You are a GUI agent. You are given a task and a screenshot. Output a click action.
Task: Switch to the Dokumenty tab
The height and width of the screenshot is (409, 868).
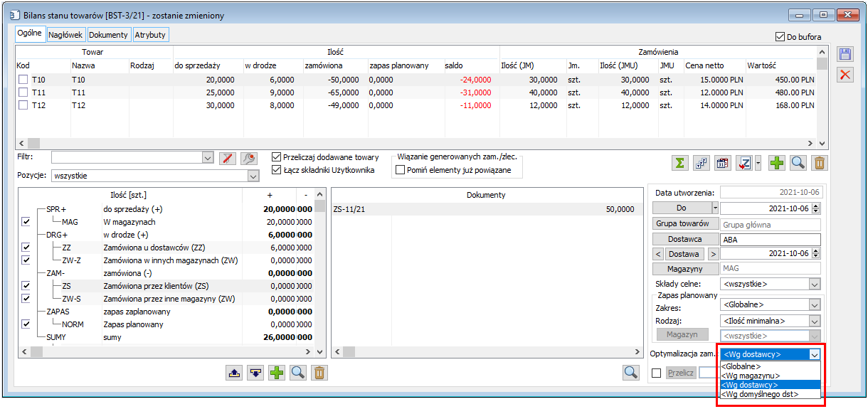pos(108,35)
